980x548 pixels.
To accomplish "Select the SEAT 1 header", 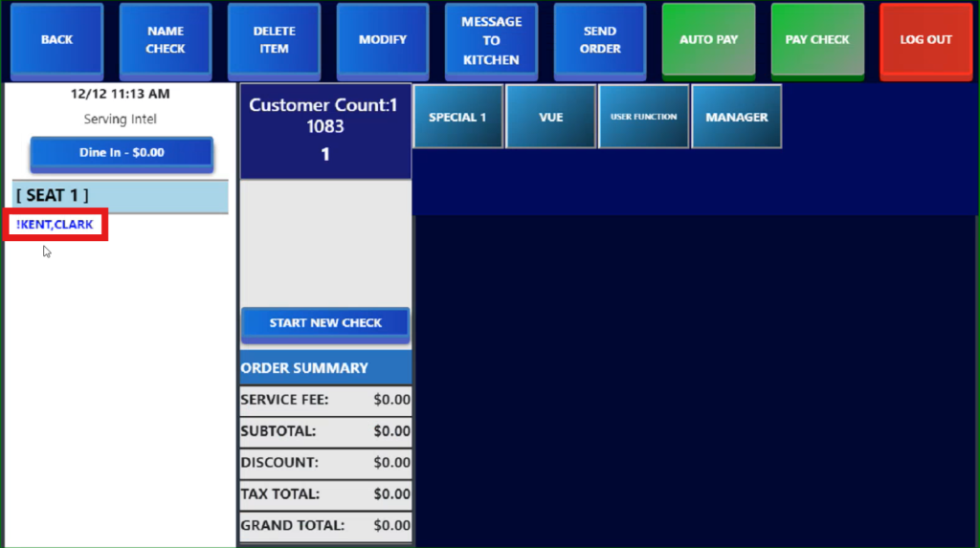I will (x=121, y=195).
